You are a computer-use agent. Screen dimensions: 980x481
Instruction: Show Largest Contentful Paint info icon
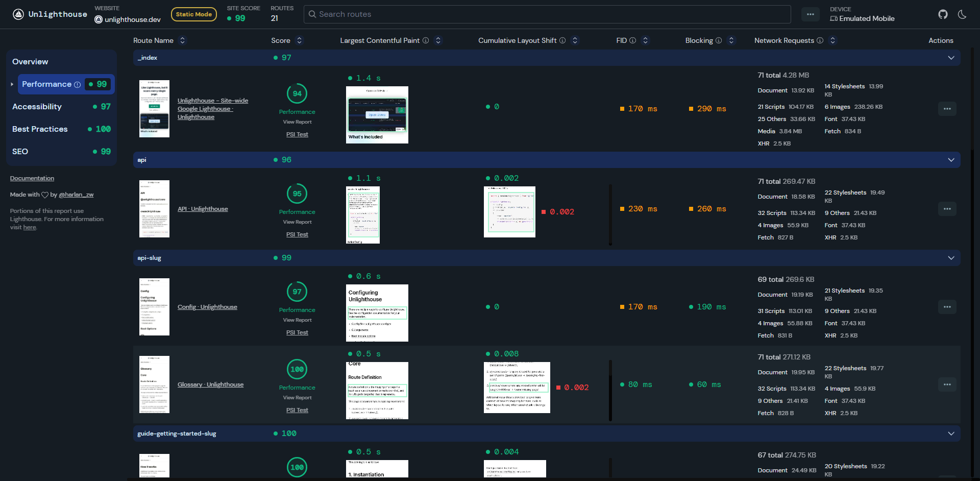coord(425,40)
